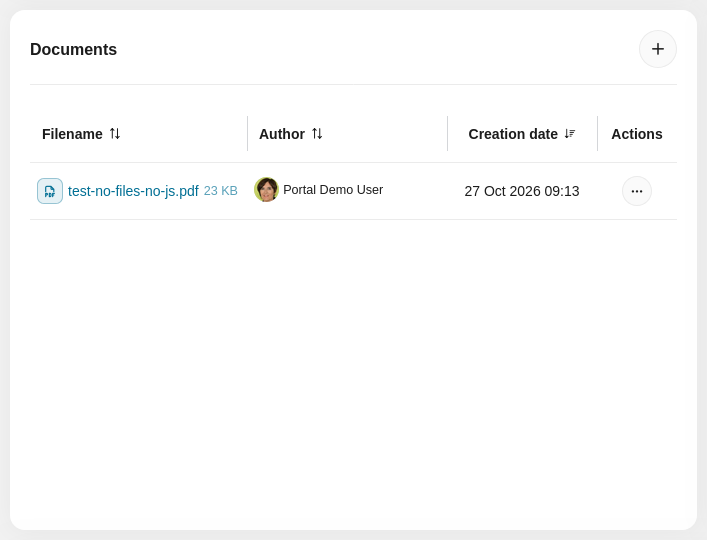Click the PDF file icon
Screen dimensions: 707x540
(50, 191)
